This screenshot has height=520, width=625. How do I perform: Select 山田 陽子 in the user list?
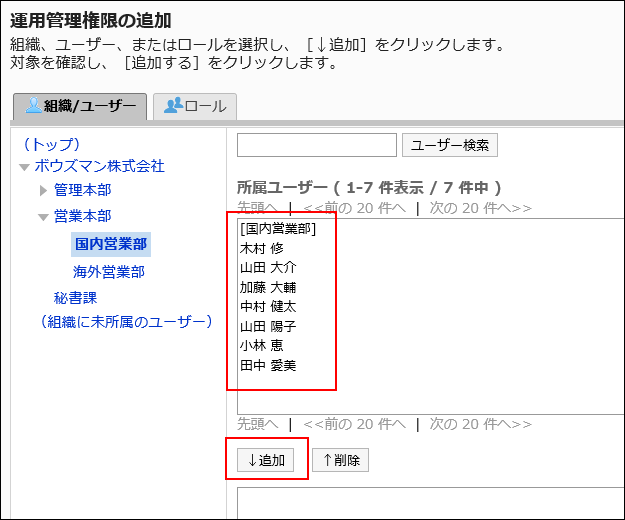point(268,326)
